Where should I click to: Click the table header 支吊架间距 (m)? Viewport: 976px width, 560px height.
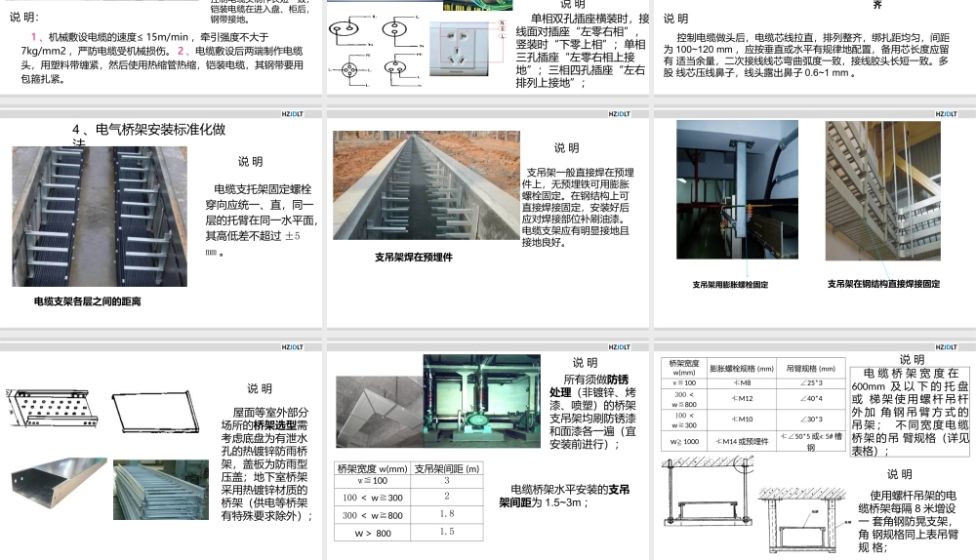pos(447,469)
